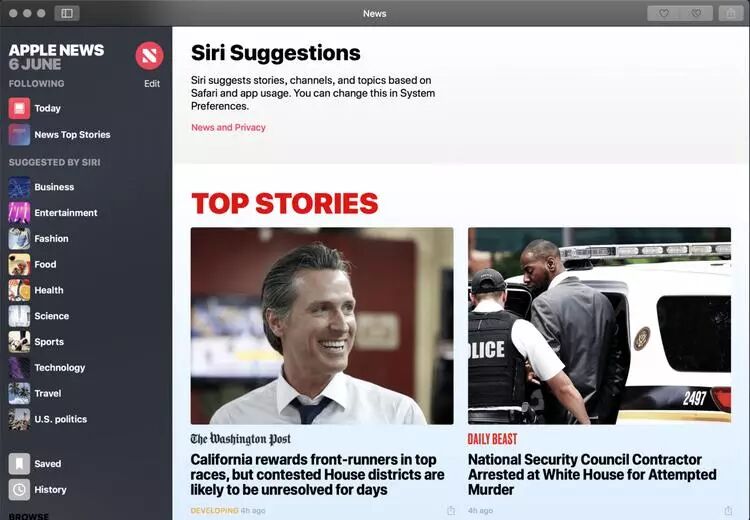Choose Business in Suggested by Siri
This screenshot has width=750, height=520.
click(54, 187)
